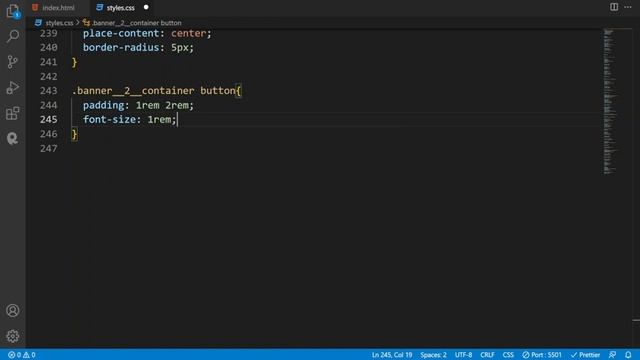Click the Prettier status item
The width and height of the screenshot is (640, 360).
pyautogui.click(x=585, y=355)
